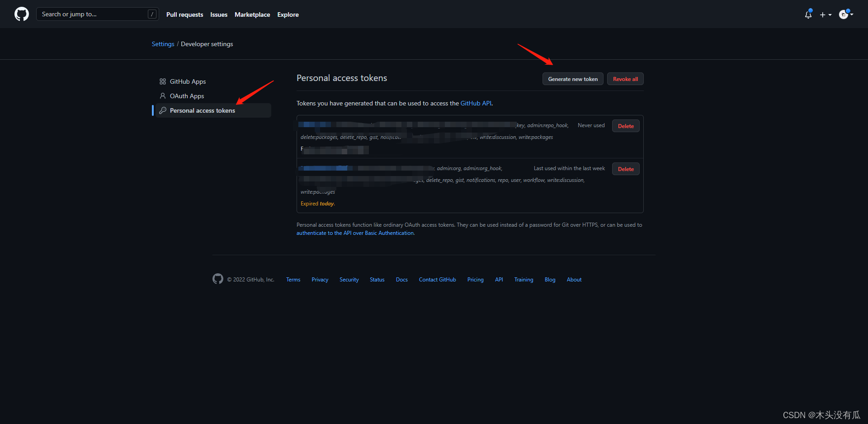Open the notifications bell
Viewport: 868px width, 424px height.
[808, 14]
